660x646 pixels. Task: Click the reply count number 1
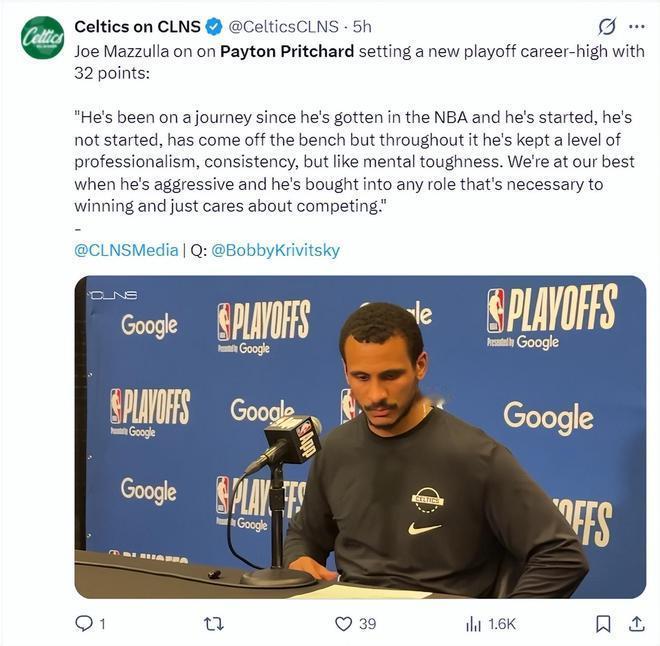pyautogui.click(x=102, y=624)
